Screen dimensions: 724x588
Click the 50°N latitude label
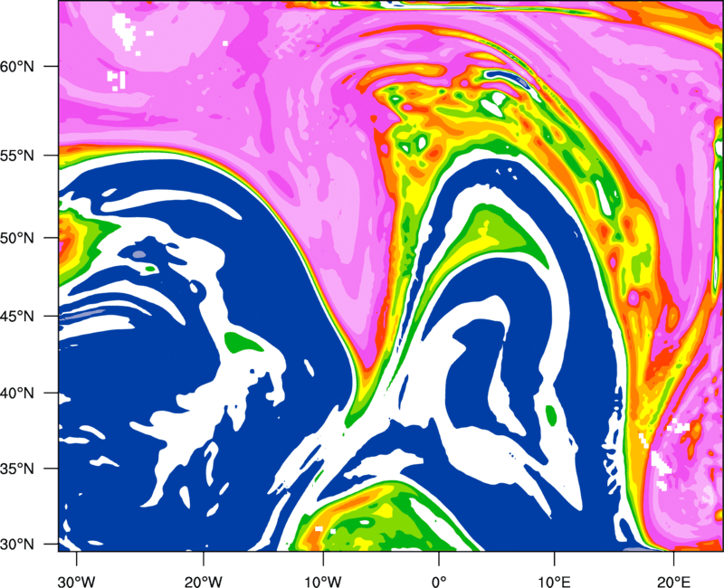pyautogui.click(x=17, y=238)
